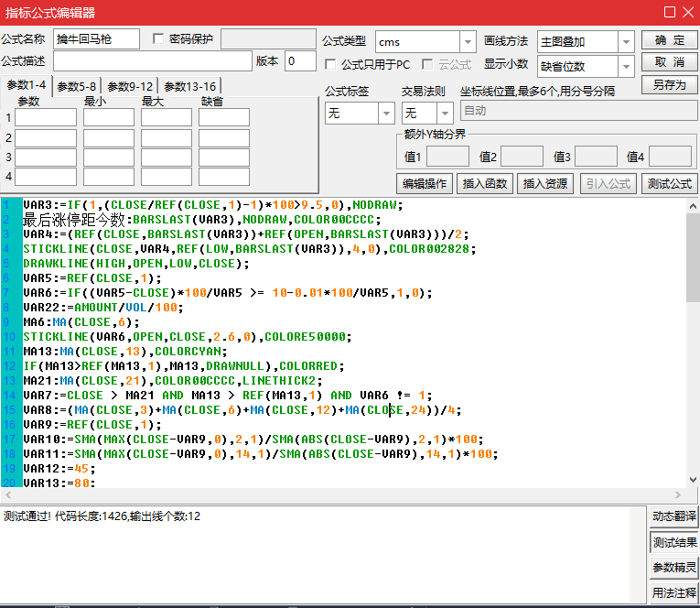The width and height of the screenshot is (700, 608).
Task: Click the horizontal scrollbar right arrow
Action: 678,495
